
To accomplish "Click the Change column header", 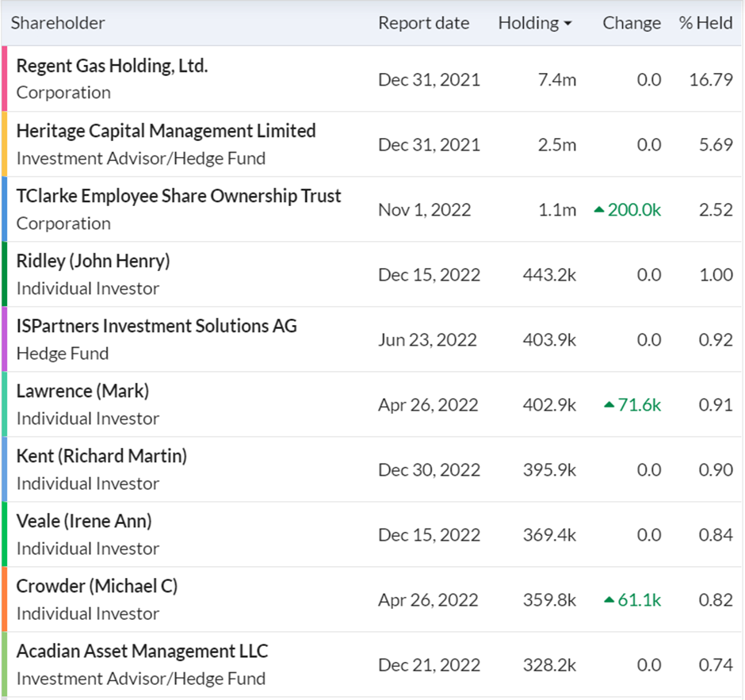I will point(632,23).
